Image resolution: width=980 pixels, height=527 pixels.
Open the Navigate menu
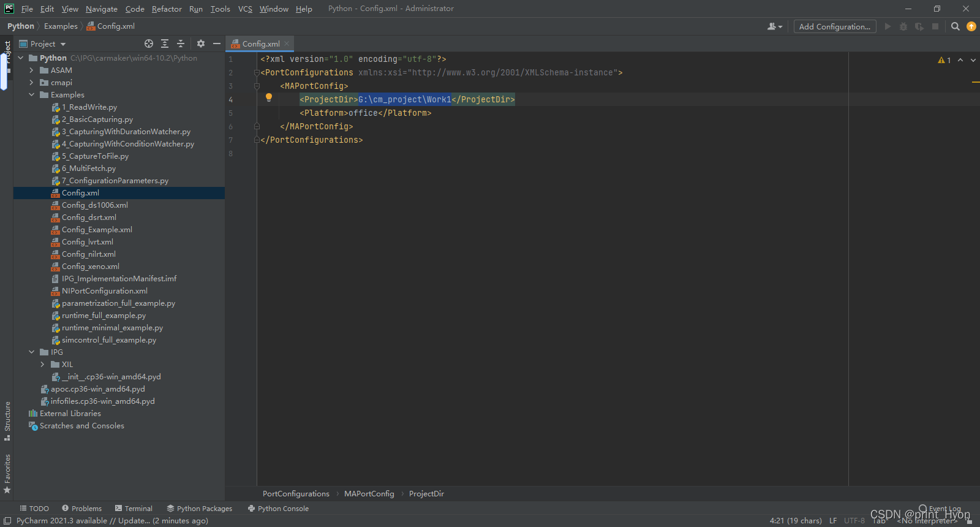pos(102,9)
